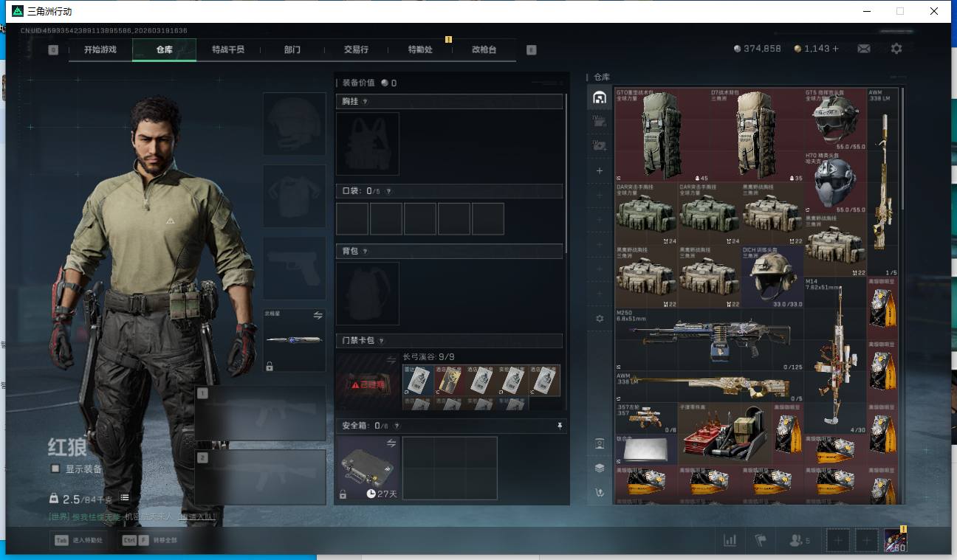The image size is (957, 560).
Task: Switch to the 特战干员 tab
Action: tap(227, 49)
